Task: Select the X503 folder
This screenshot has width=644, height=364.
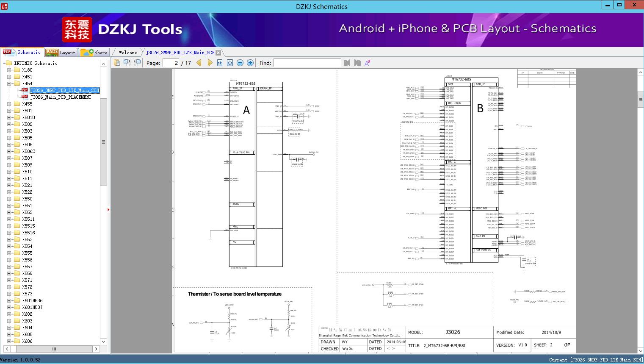Action: pos(27,131)
